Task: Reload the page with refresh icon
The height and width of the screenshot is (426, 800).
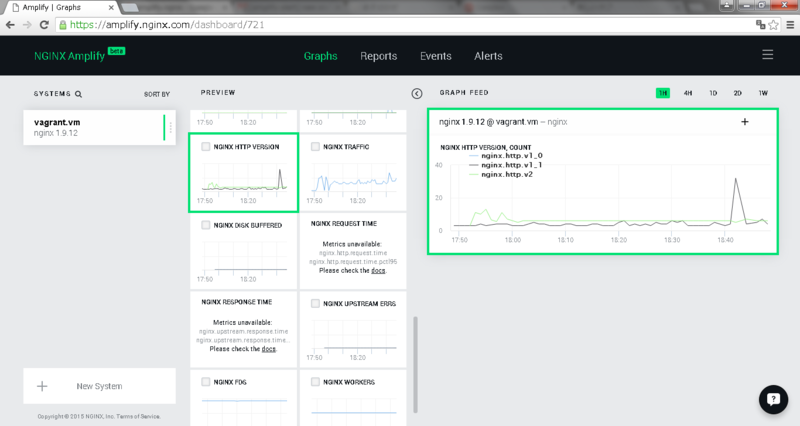Action: click(x=44, y=24)
